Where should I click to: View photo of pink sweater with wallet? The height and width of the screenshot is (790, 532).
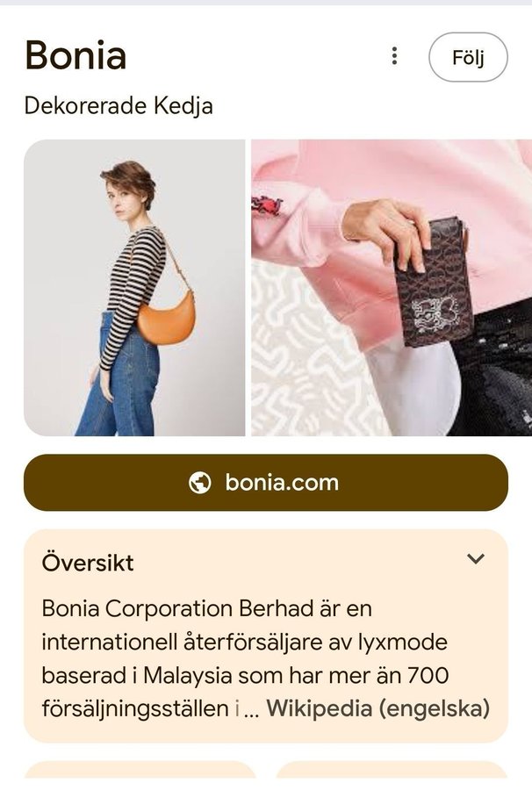[392, 288]
